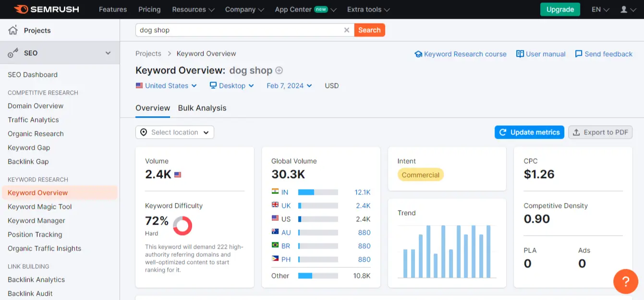Add dog shop keyword with plus icon
Image resolution: width=644 pixels, height=300 pixels.
(279, 71)
